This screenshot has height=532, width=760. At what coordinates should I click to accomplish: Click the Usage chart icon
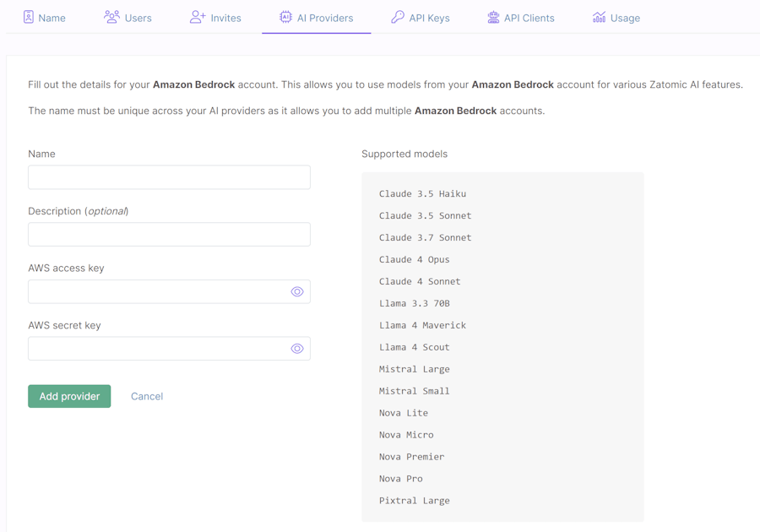click(x=599, y=17)
